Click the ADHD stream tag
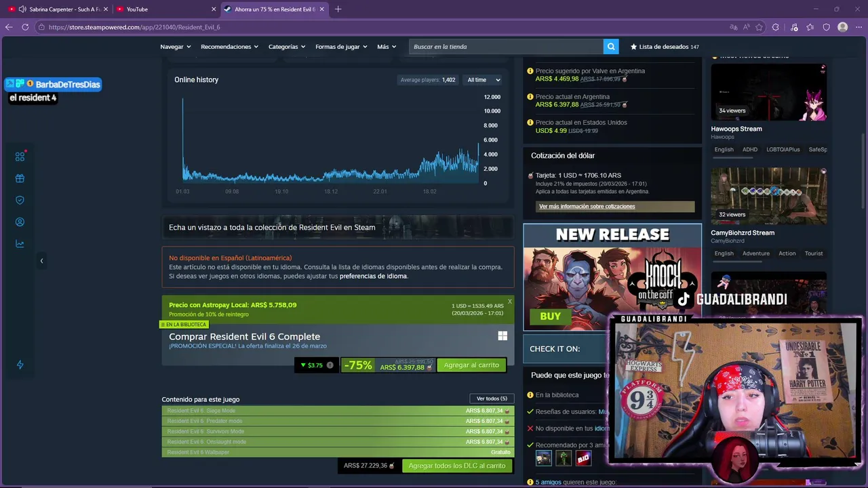Screen dimensions: 868x488 click(750, 150)
